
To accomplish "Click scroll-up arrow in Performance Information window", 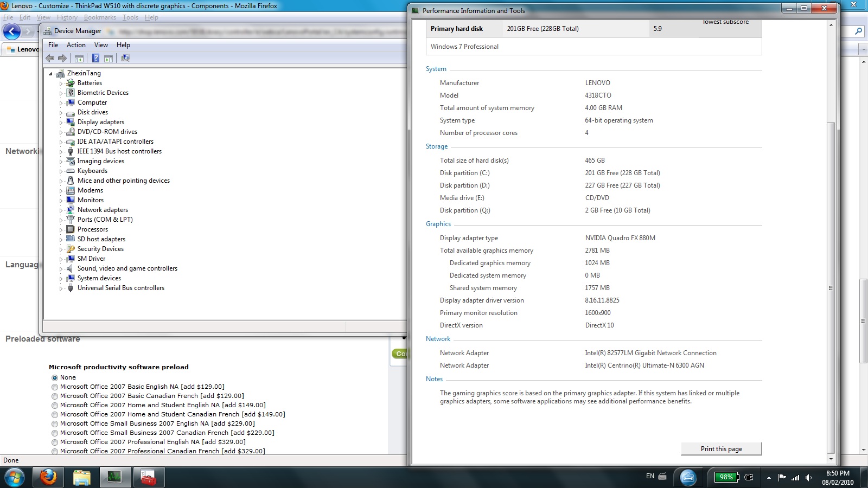I will pyautogui.click(x=830, y=25).
